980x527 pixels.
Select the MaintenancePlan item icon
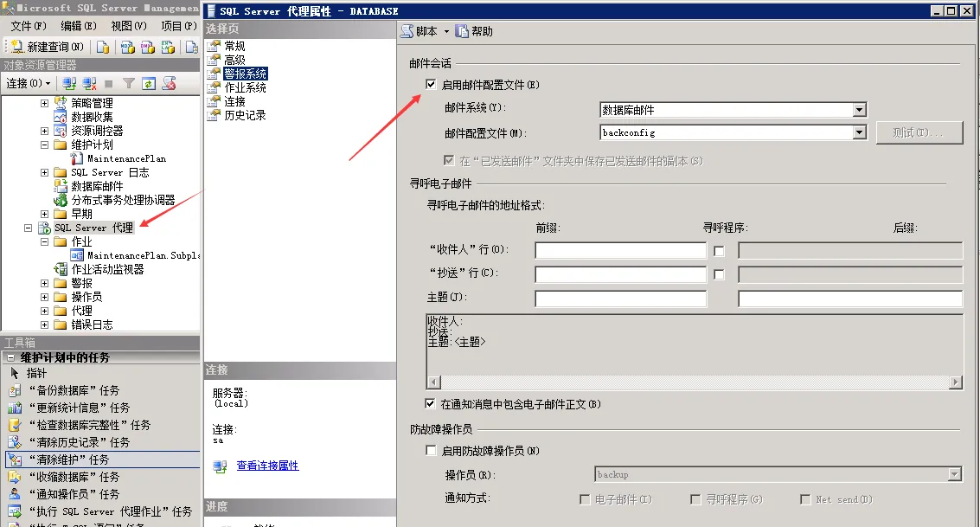coord(77,158)
